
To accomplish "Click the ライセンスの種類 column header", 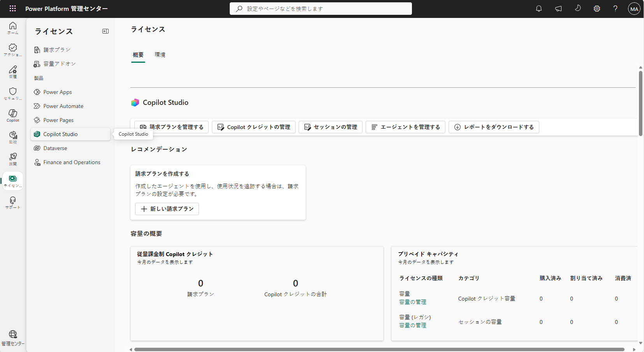I will click(421, 278).
